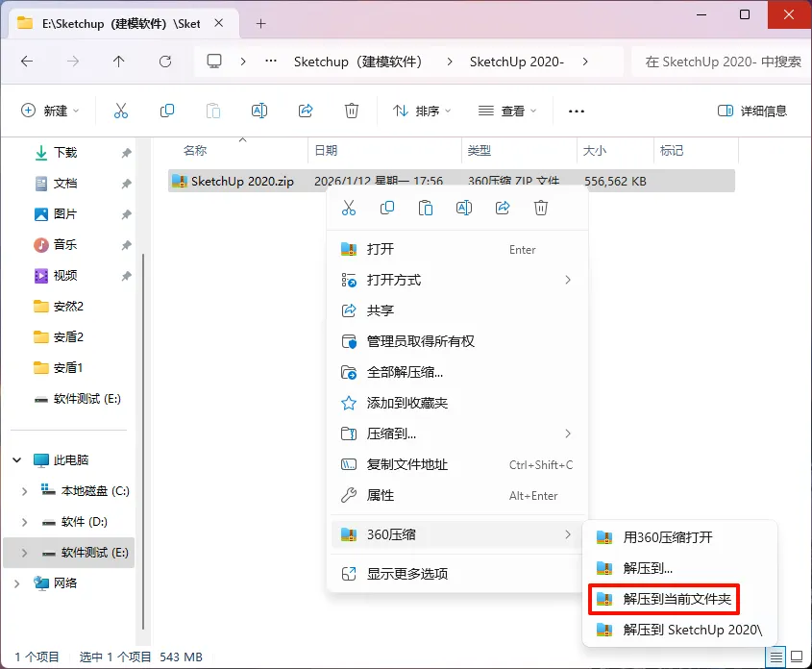Image resolution: width=812 pixels, height=669 pixels.
Task: Choose 打开 from the context menu
Action: pos(457,250)
